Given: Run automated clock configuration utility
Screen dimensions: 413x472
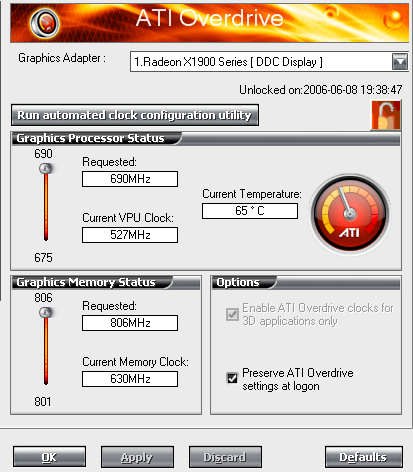Looking at the screenshot, I should 135,115.
